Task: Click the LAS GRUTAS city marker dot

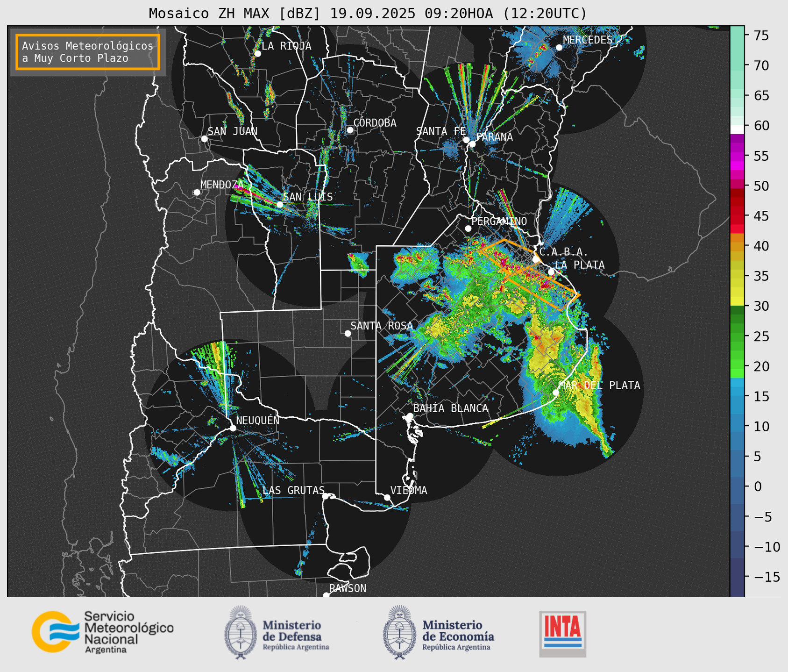Action: 326,496
